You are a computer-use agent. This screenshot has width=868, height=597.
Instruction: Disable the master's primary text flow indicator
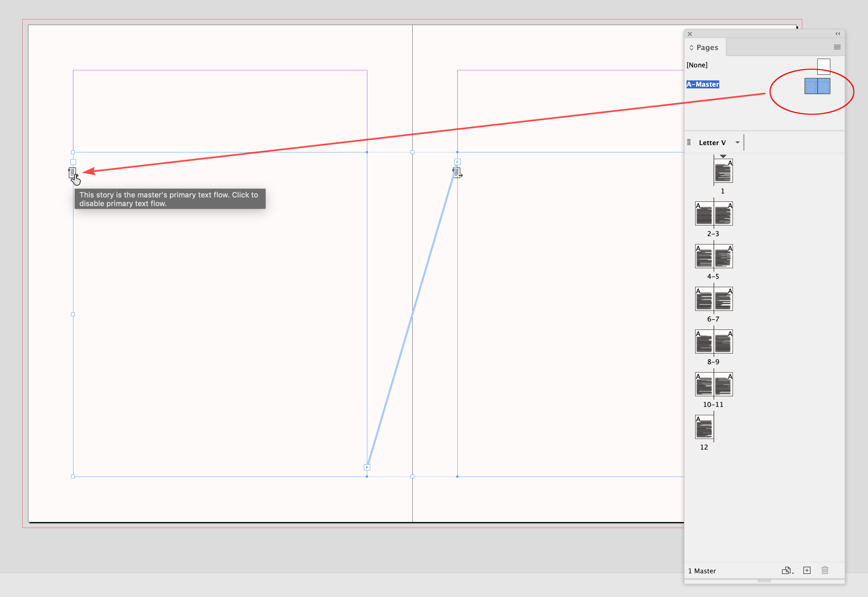72,172
